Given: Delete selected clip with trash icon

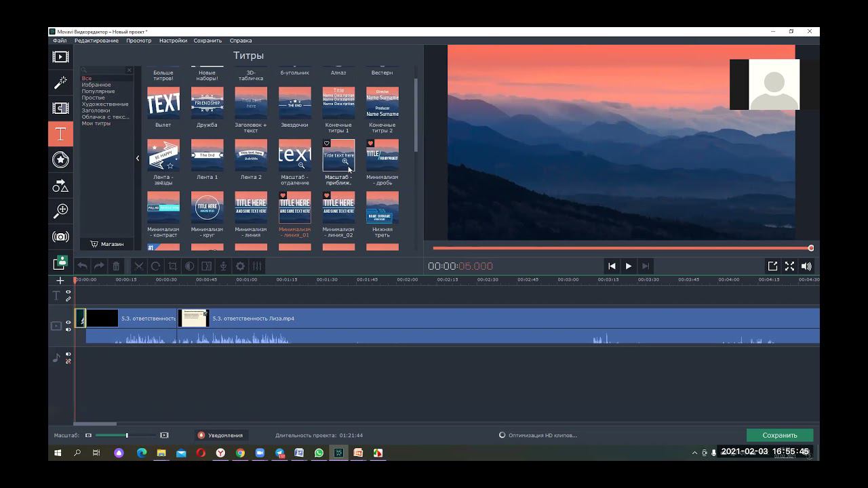Looking at the screenshot, I should point(116,266).
